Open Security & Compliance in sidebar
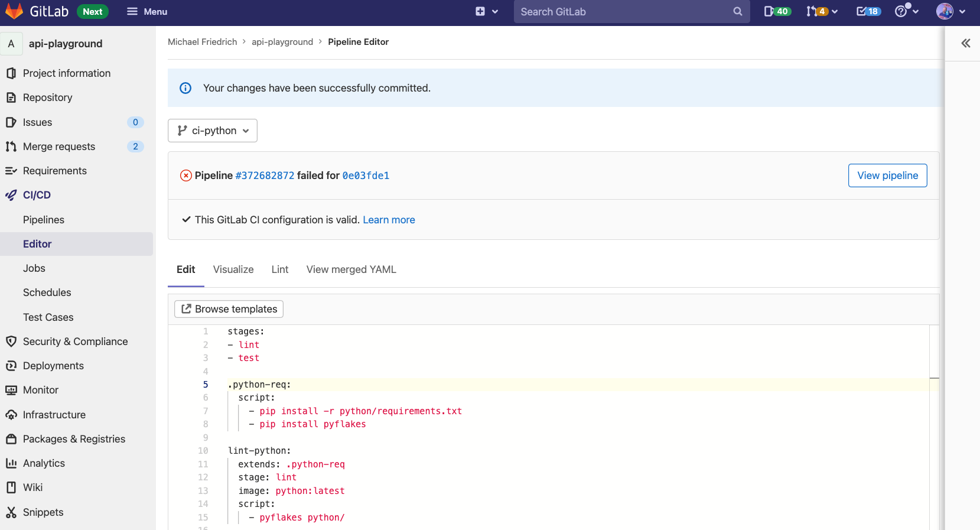Image resolution: width=980 pixels, height=530 pixels. point(75,342)
